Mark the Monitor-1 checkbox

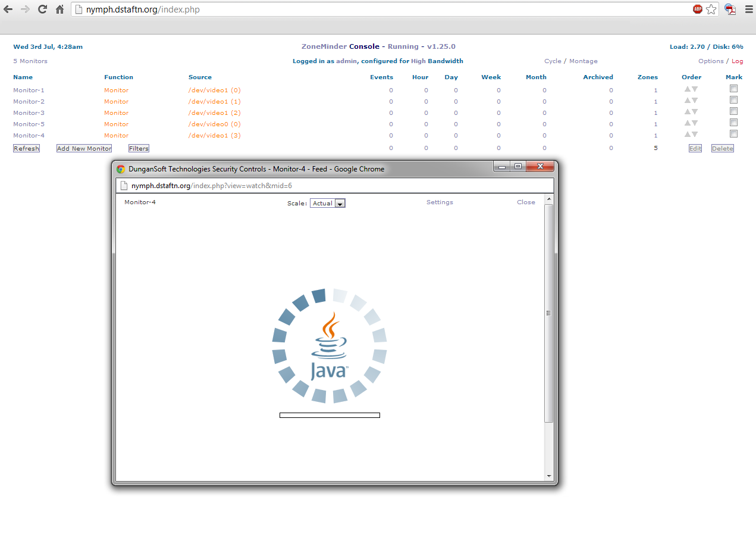click(x=734, y=89)
